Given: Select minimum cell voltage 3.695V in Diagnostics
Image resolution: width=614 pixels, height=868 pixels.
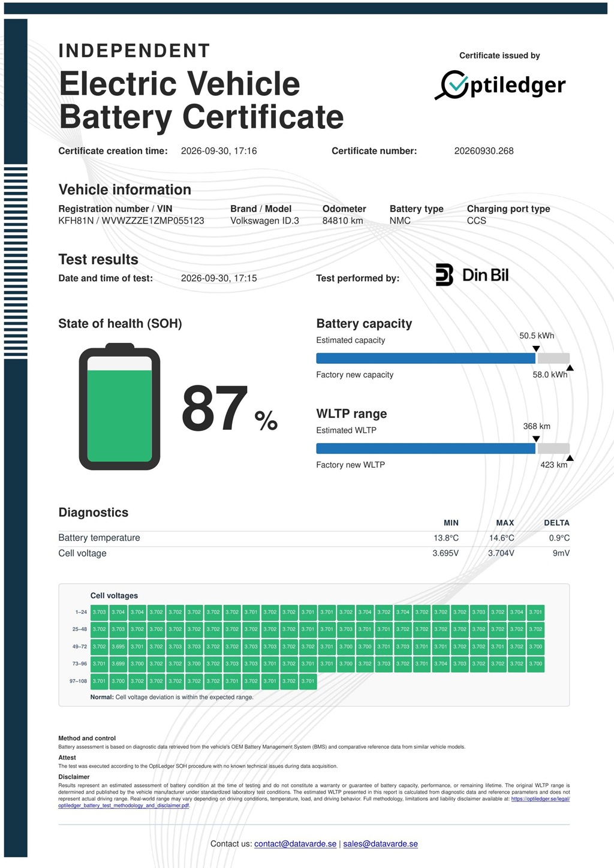Looking at the screenshot, I should 446,553.
